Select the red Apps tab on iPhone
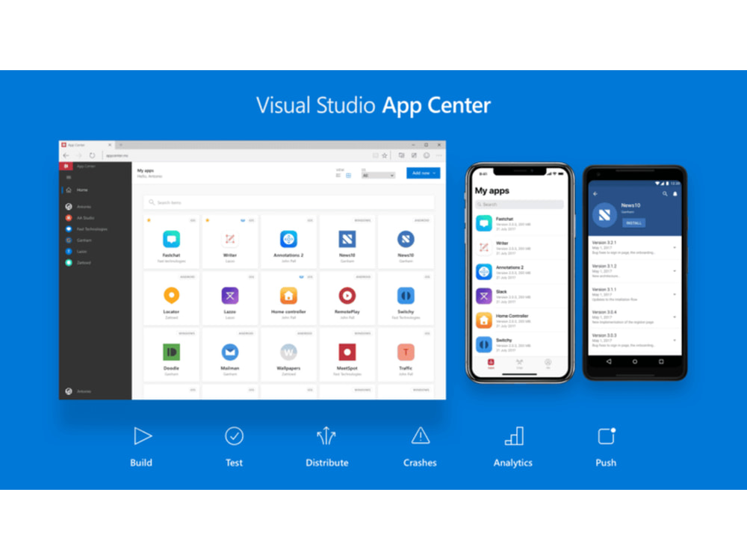The height and width of the screenshot is (560, 747). [491, 364]
